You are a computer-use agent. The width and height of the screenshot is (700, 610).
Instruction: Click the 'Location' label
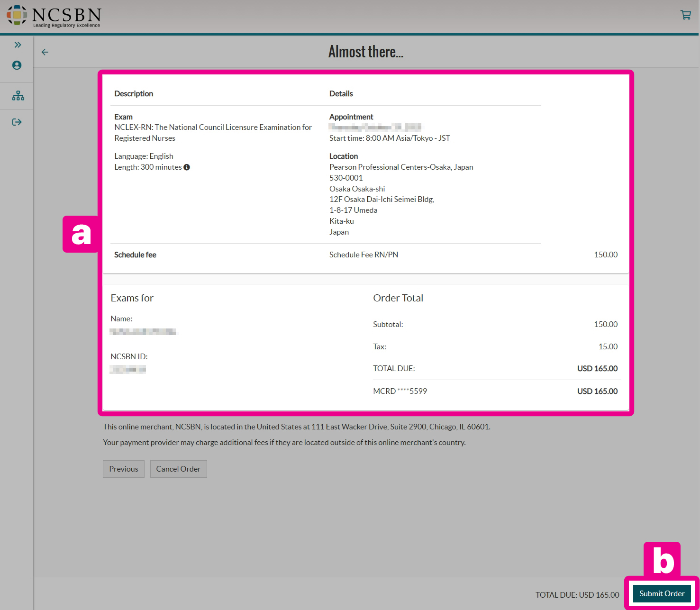tap(344, 156)
